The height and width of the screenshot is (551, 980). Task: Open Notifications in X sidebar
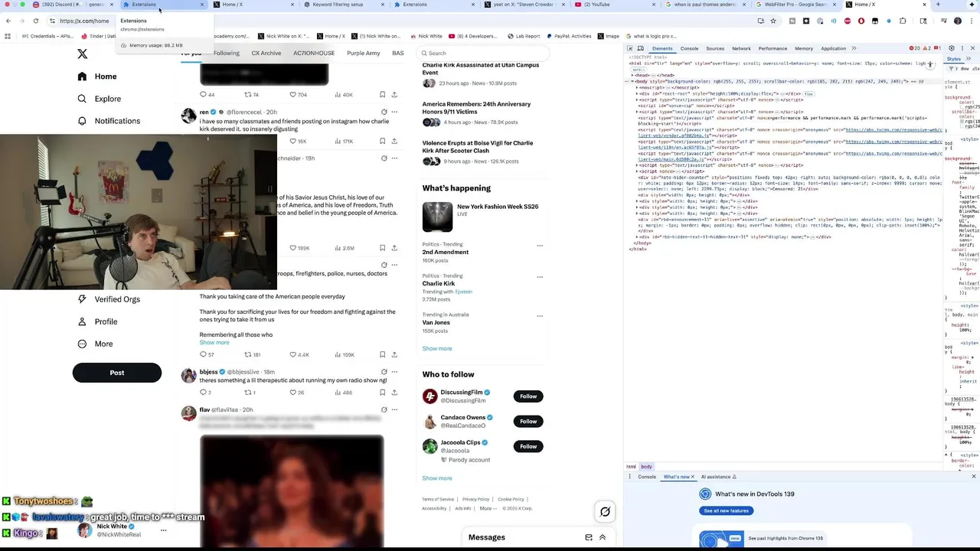click(108, 121)
